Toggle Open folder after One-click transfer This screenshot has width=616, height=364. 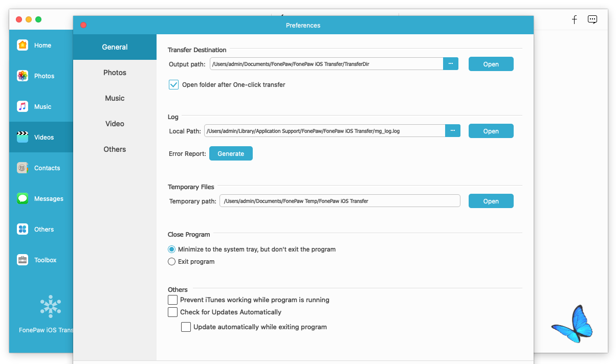tap(173, 84)
